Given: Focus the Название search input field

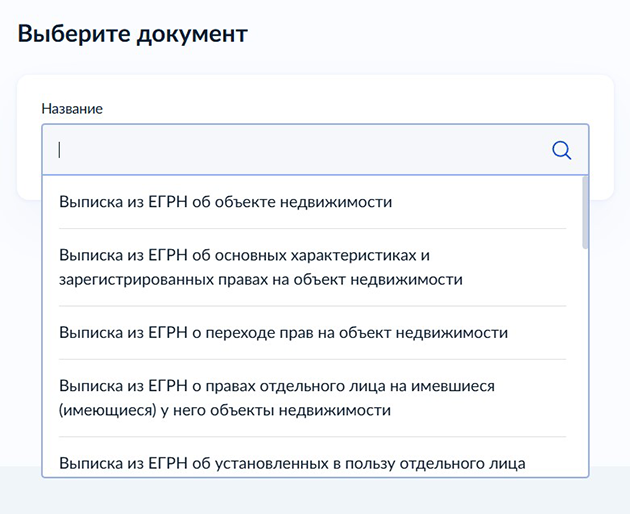Looking at the screenshot, I should point(315,149).
